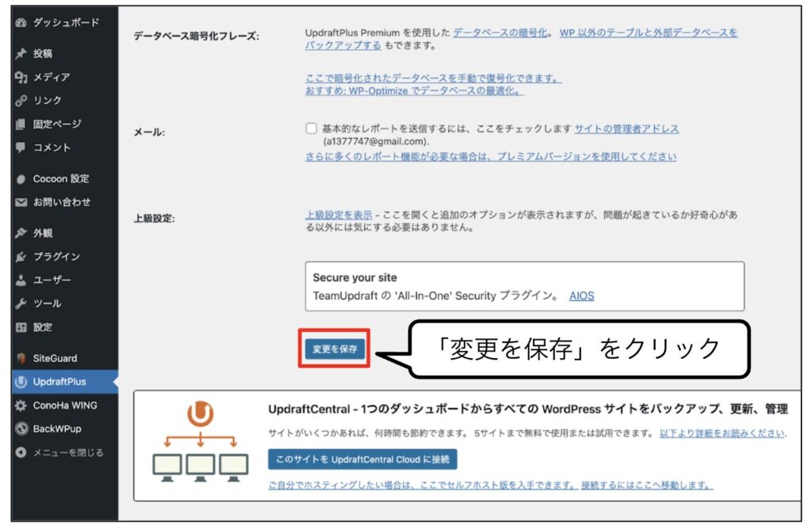Click the user silhouette icon beside ユーザー
The width and height of the screenshot is (812, 530).
(x=21, y=280)
